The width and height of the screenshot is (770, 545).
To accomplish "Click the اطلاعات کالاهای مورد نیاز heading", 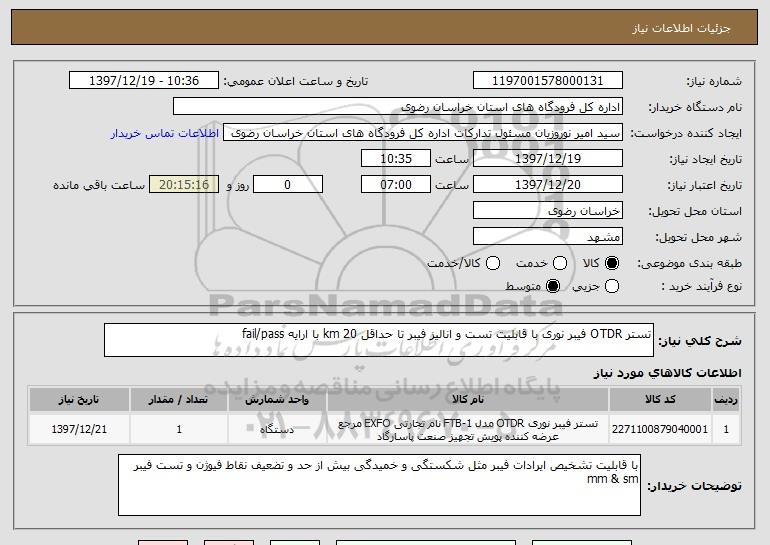I will tap(667, 373).
